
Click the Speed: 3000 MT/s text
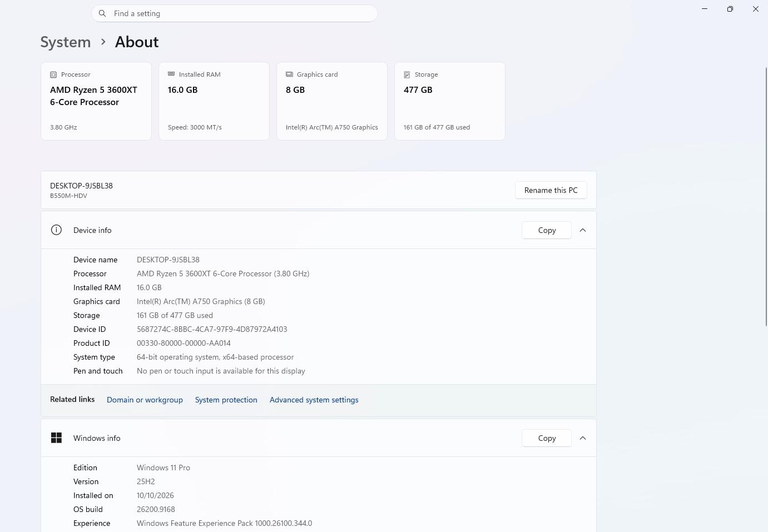point(195,127)
